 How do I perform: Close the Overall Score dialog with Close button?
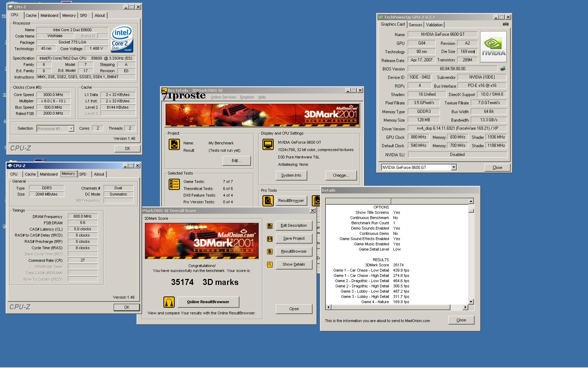[294, 309]
